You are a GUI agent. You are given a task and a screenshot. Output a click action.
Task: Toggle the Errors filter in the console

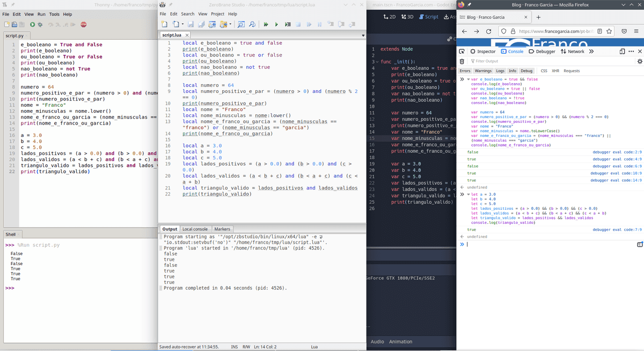[x=465, y=71]
